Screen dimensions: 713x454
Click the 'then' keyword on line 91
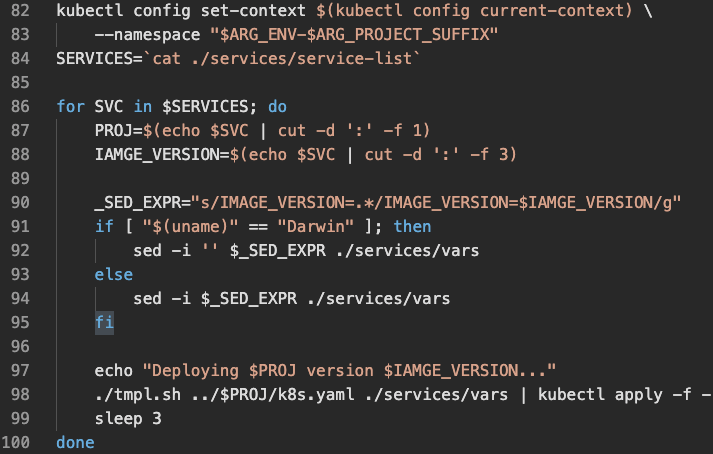tap(412, 227)
